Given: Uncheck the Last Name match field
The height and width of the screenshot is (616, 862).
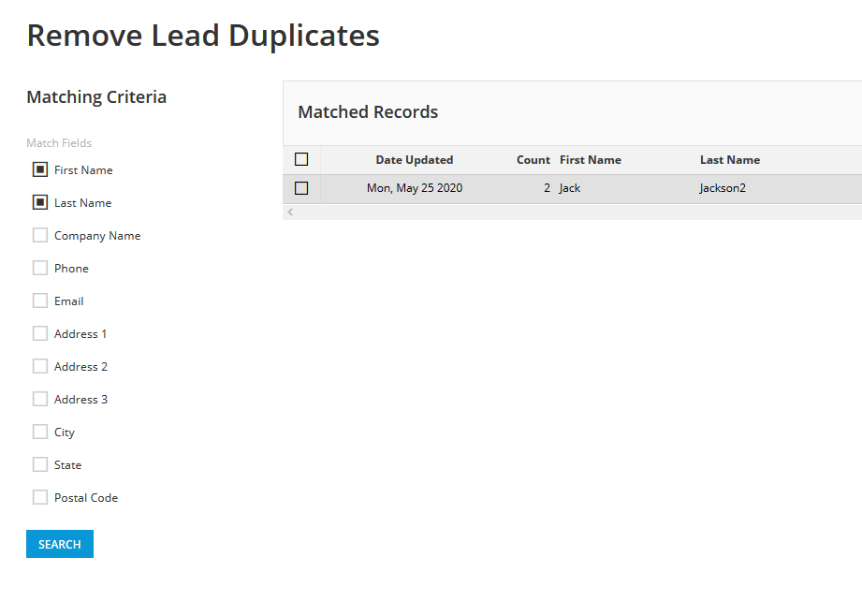Looking at the screenshot, I should click(40, 203).
